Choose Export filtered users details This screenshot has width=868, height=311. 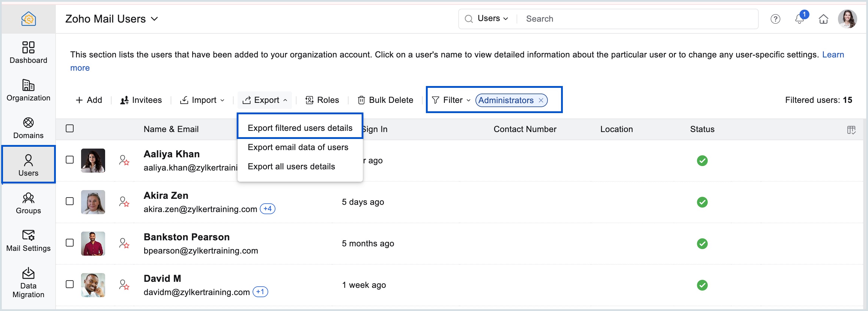pyautogui.click(x=299, y=128)
